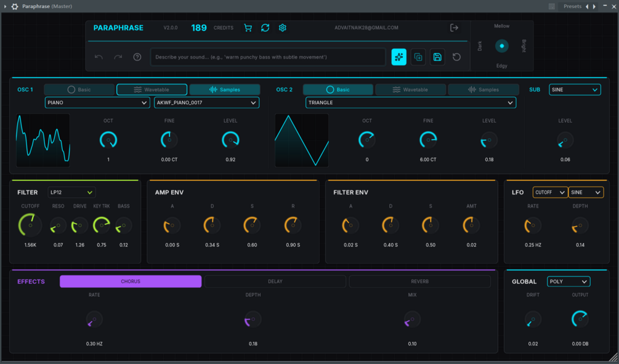
Task: Open the TRIANGLE waveform dropdown
Action: (x=411, y=103)
